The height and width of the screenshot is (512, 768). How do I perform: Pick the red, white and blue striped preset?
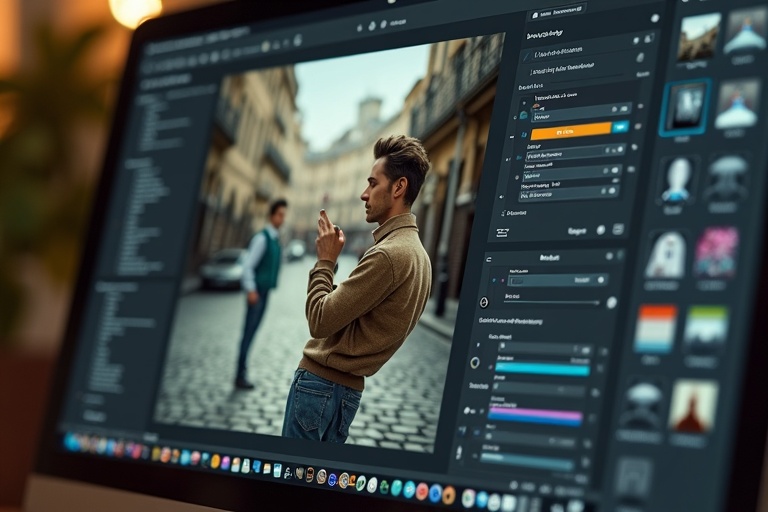tap(655, 328)
